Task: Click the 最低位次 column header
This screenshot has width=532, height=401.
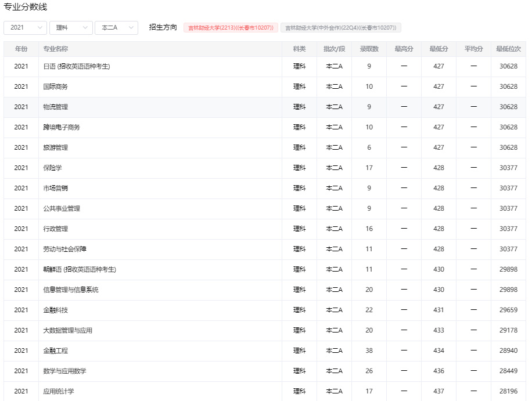Action: click(508, 49)
